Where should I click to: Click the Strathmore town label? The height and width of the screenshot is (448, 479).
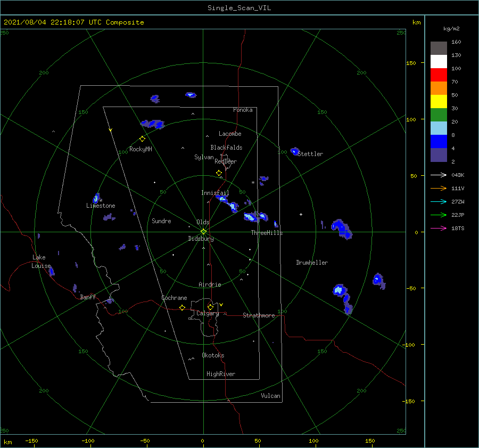pyautogui.click(x=259, y=315)
